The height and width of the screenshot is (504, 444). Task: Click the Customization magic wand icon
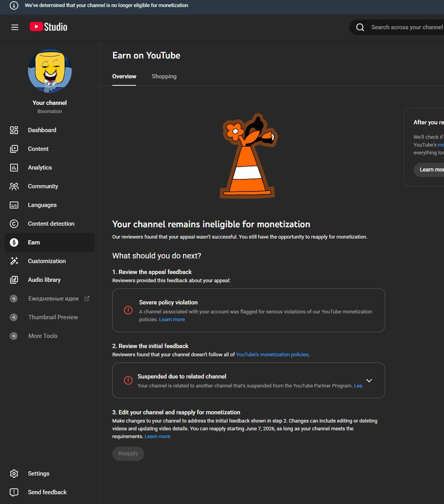14,261
